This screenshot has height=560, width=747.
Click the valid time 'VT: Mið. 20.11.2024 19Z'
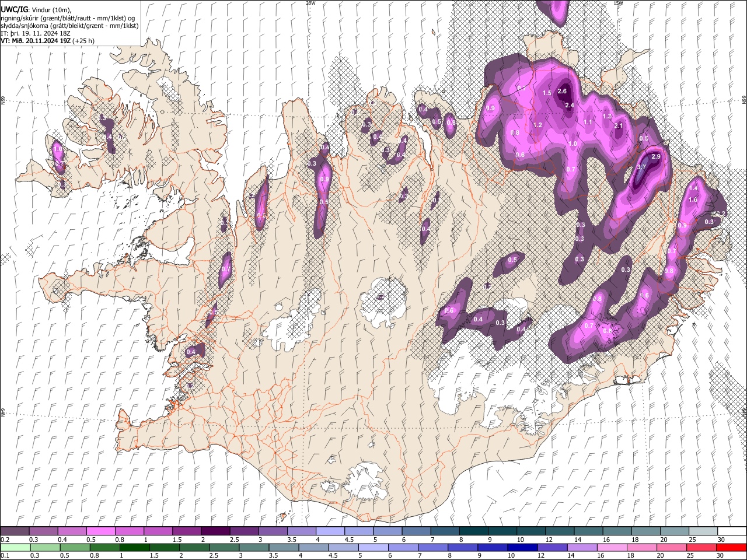[x=36, y=41]
